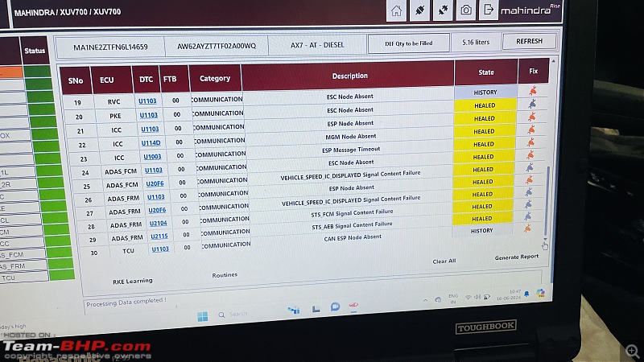Click the scrollbar down arrow of DTC table
The width and height of the screenshot is (644, 362).
[546, 239]
